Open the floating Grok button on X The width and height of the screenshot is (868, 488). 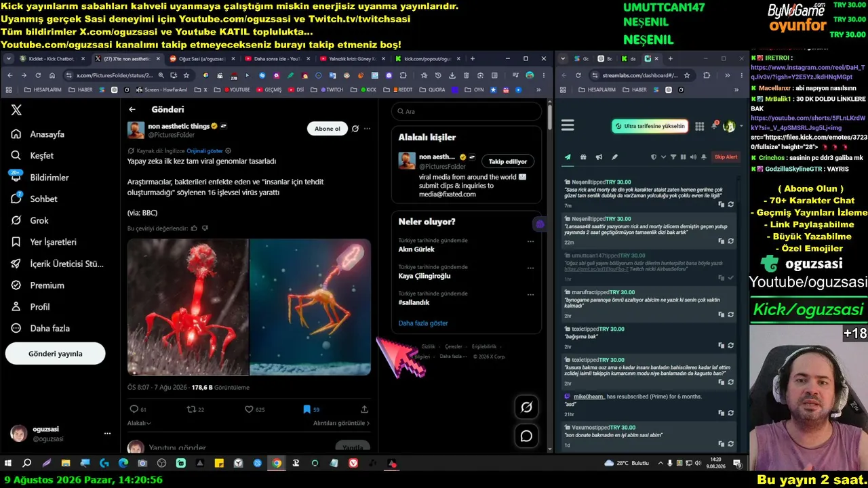(526, 407)
